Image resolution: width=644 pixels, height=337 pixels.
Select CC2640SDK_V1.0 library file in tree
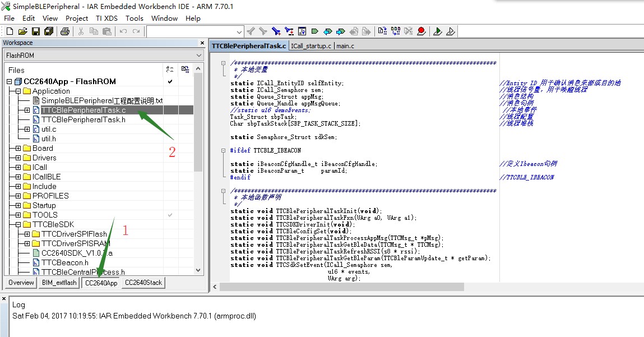(77, 253)
